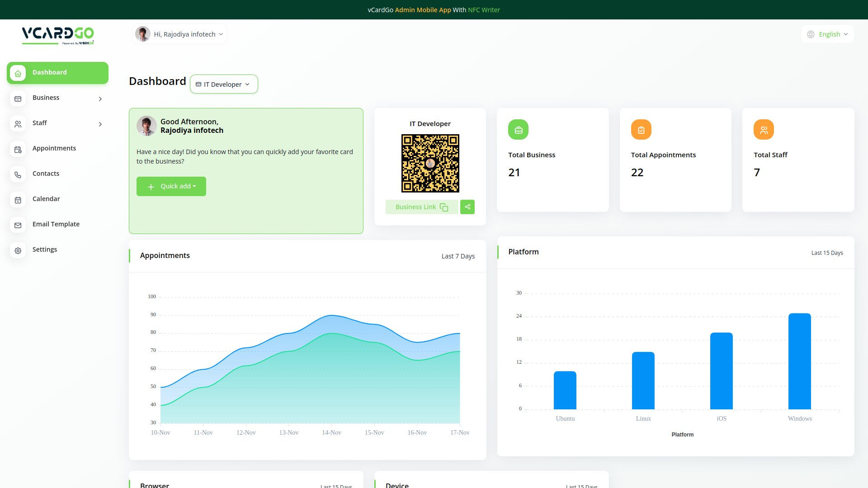Click the VCardGo logo
The width and height of the screenshot is (868, 488).
58,35
